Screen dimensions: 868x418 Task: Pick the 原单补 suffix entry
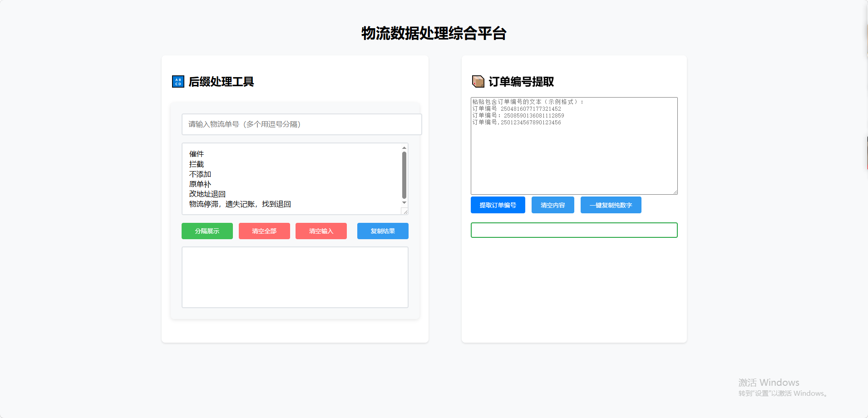tap(200, 184)
